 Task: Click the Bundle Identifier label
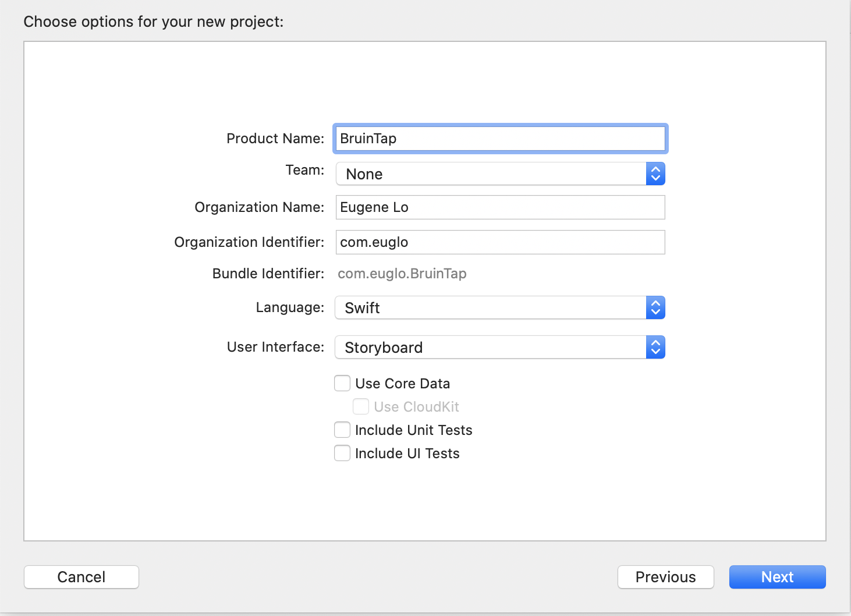point(268,274)
